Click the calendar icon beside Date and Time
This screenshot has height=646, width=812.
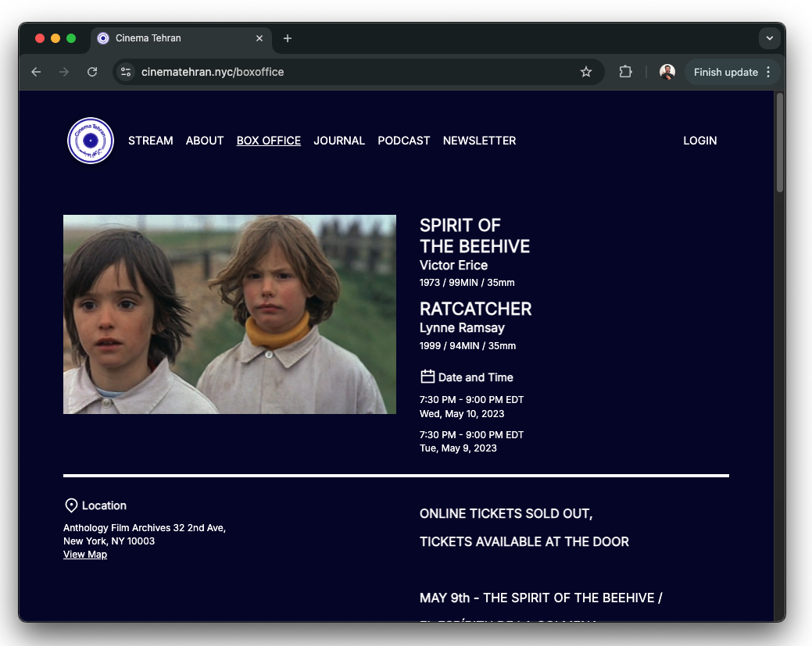coord(427,377)
